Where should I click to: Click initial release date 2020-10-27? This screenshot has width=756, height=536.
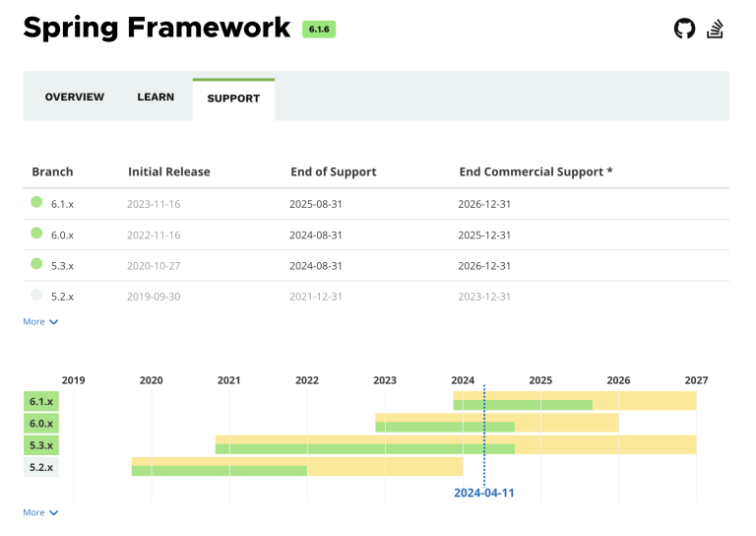154,266
